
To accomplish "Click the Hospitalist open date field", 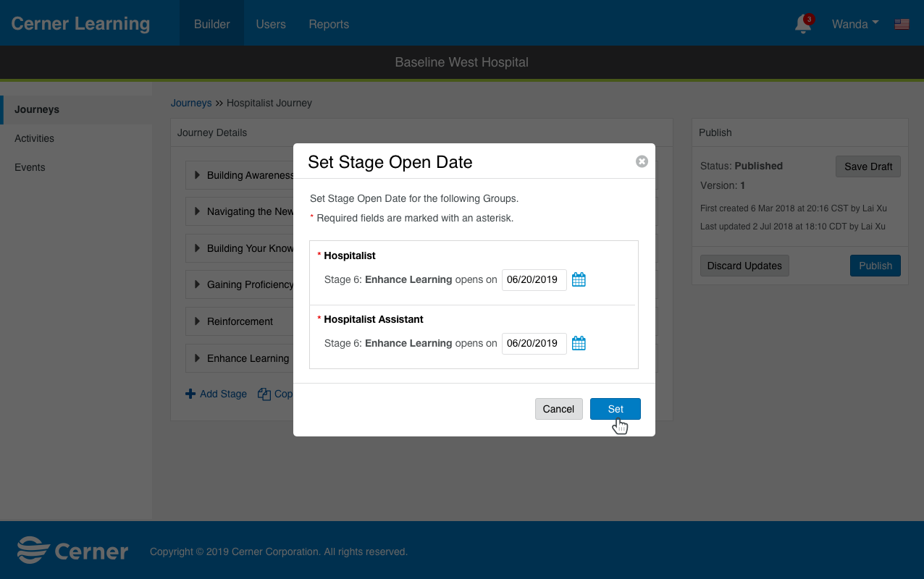I will pos(534,279).
